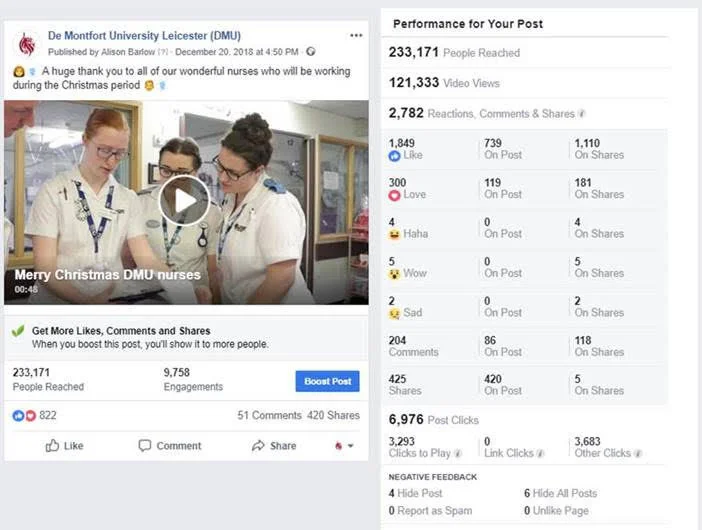The image size is (702, 530).
Task: Click info icon next to Other Clicks
Action: 638,453
